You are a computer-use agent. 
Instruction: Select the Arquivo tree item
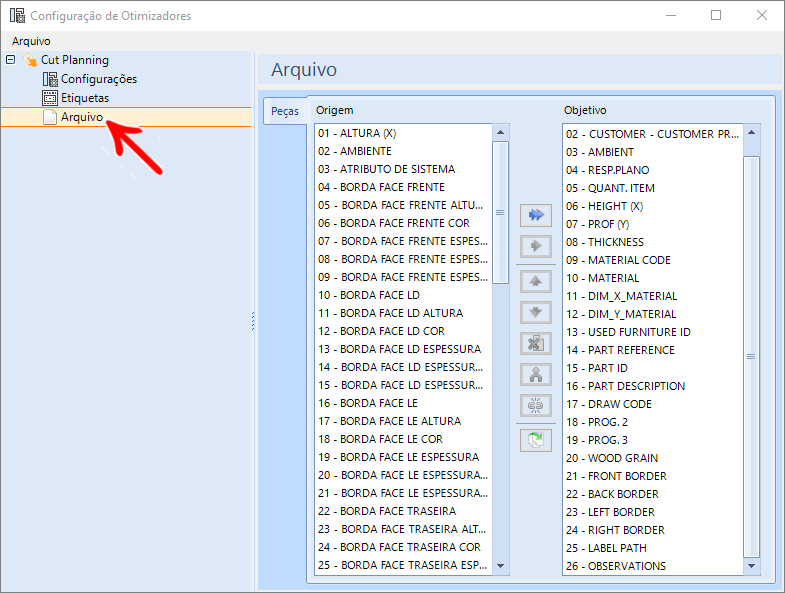pos(82,117)
